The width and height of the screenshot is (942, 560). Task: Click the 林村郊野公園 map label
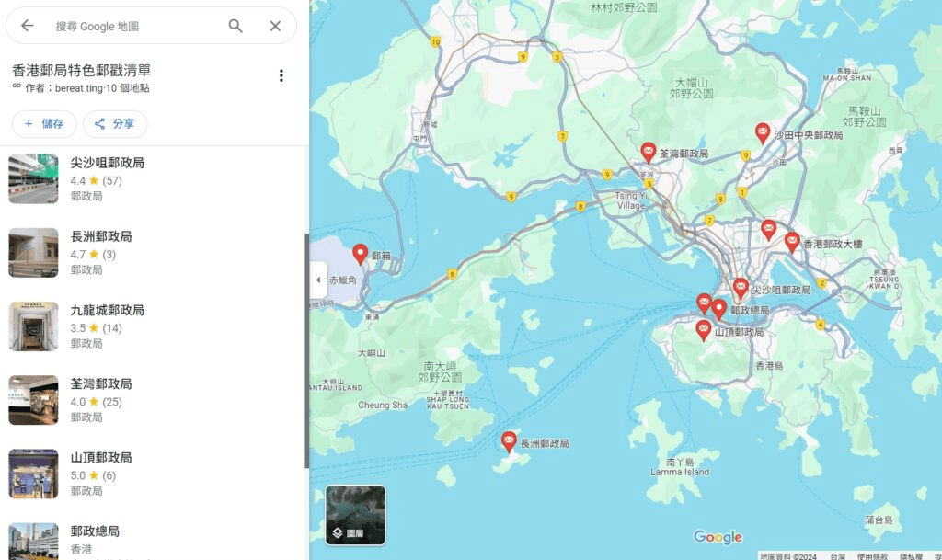623,7
